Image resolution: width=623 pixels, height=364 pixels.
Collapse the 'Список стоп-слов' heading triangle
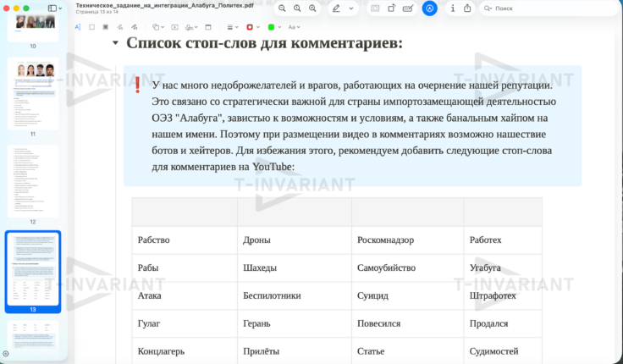(x=115, y=43)
